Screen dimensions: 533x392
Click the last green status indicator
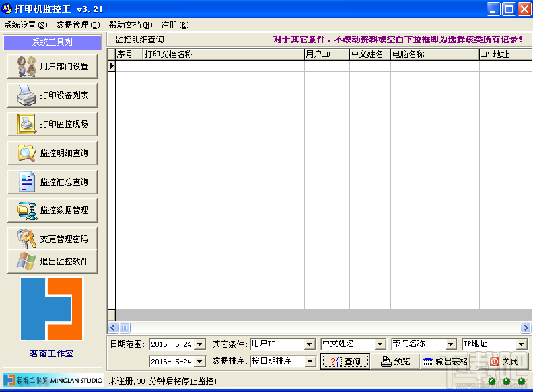coord(522,381)
